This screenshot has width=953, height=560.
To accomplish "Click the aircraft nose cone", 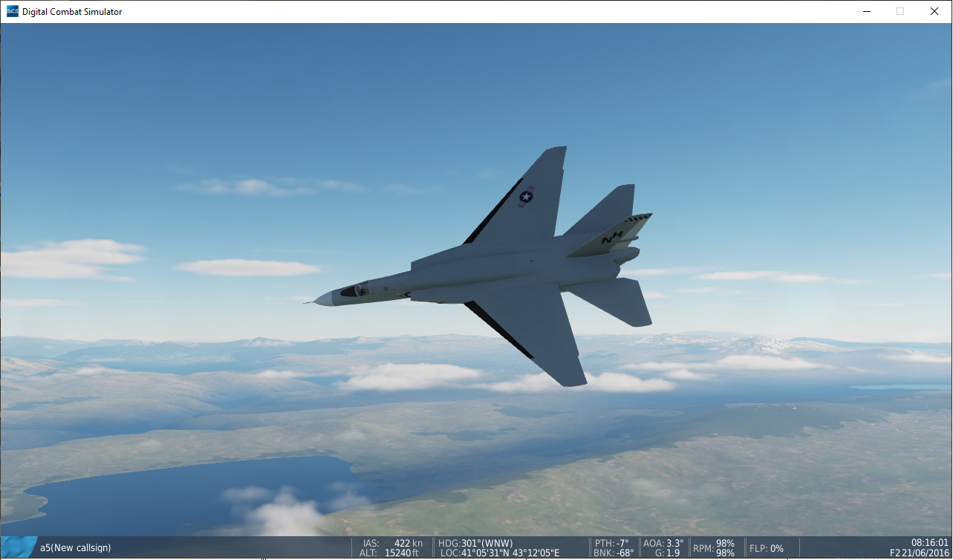I will pyautogui.click(x=321, y=299).
